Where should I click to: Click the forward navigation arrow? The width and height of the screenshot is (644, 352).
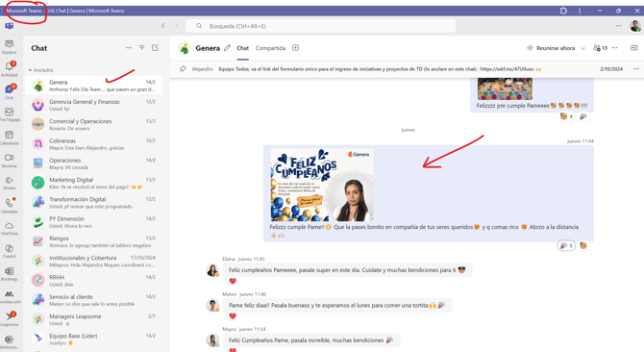point(177,26)
